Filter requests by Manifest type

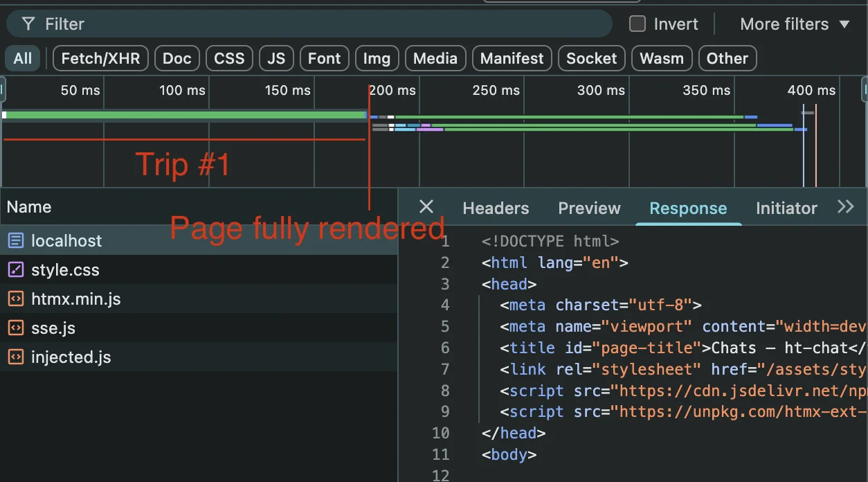pyautogui.click(x=512, y=59)
